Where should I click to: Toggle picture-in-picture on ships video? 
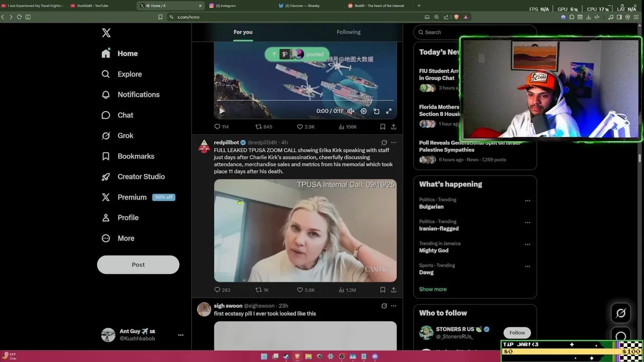[x=376, y=111]
